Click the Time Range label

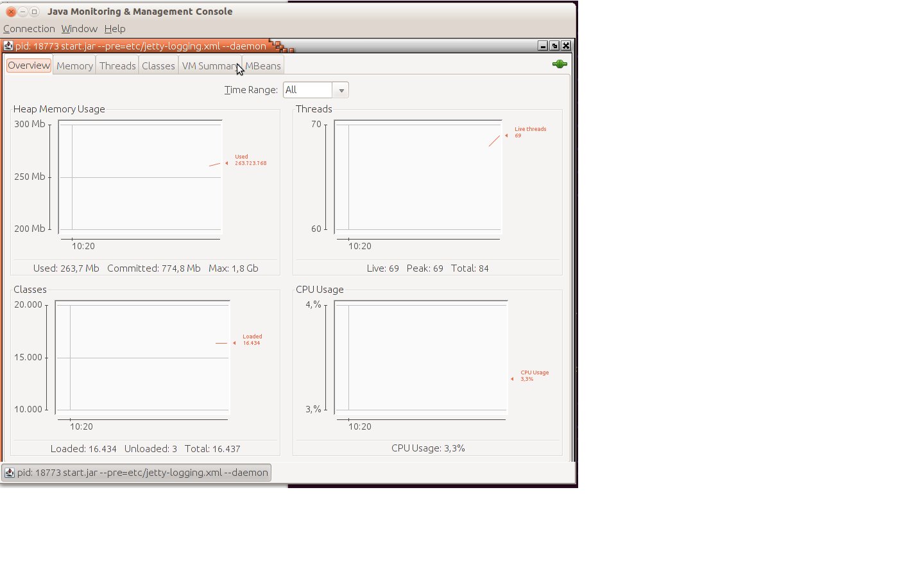(251, 90)
